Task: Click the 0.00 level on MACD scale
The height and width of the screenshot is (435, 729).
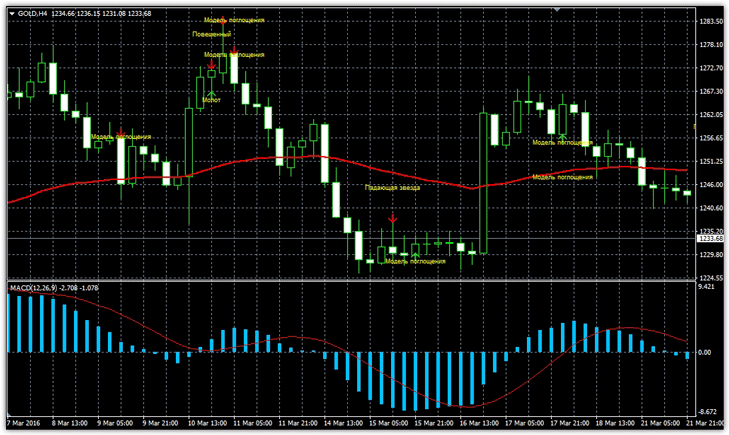Action: 705,352
